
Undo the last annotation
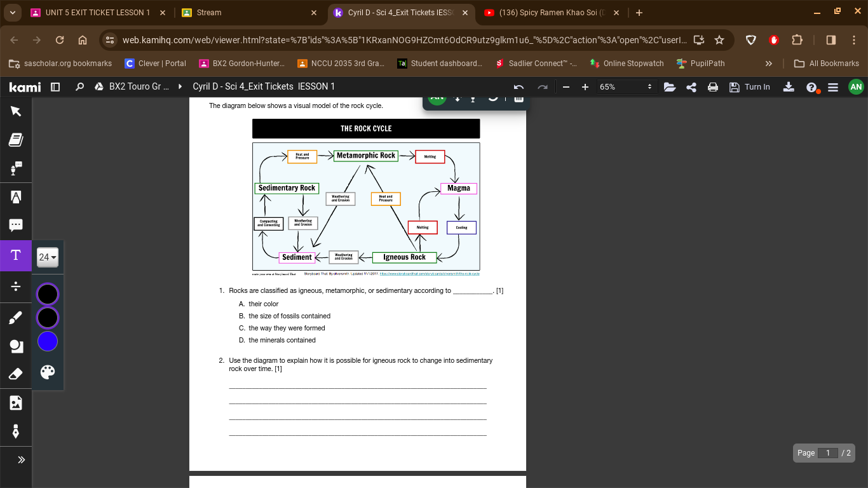click(519, 87)
